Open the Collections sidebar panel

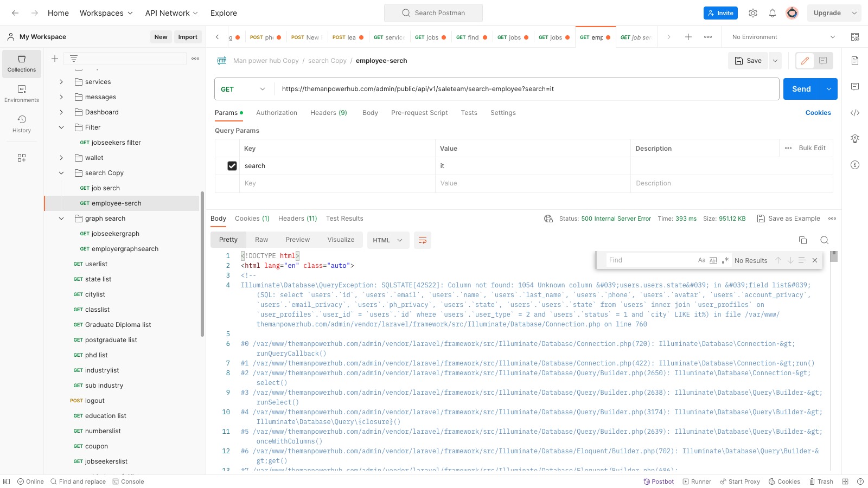click(x=22, y=63)
